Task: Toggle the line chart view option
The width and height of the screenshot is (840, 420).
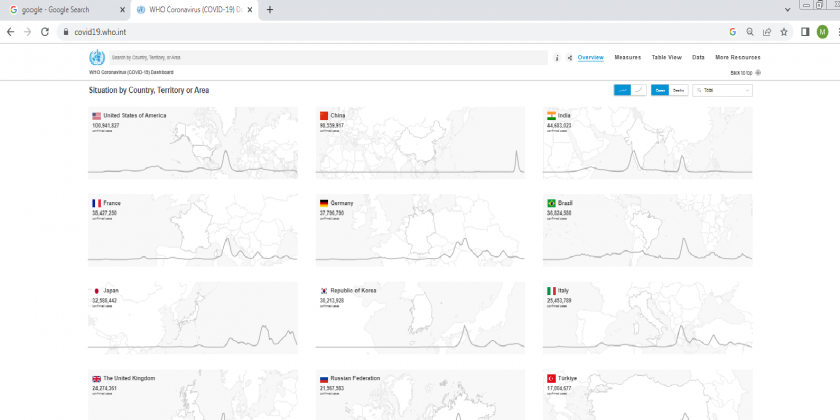Action: click(x=637, y=90)
